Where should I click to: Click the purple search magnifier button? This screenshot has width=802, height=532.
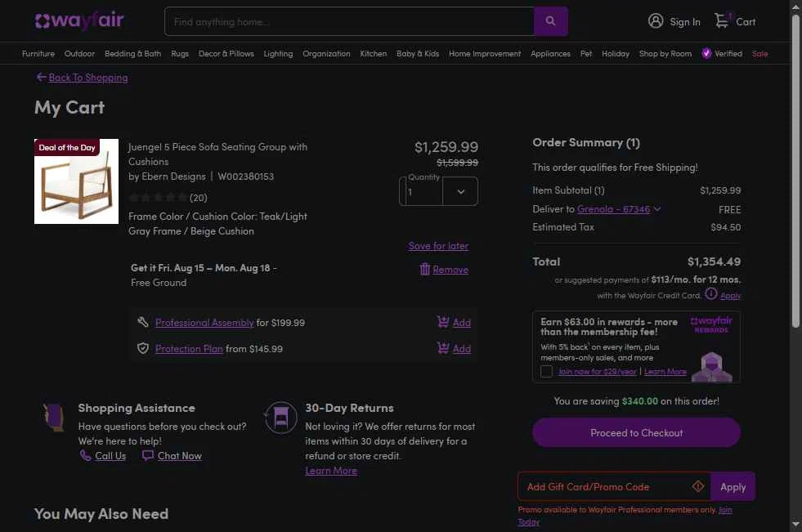coord(550,21)
